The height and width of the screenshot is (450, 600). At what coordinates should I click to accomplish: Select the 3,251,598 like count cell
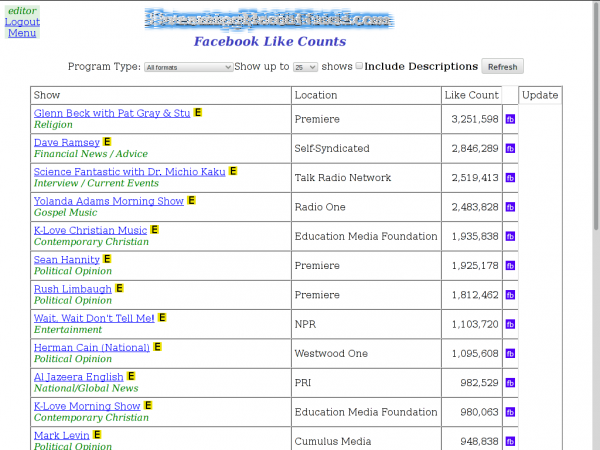(x=471, y=119)
